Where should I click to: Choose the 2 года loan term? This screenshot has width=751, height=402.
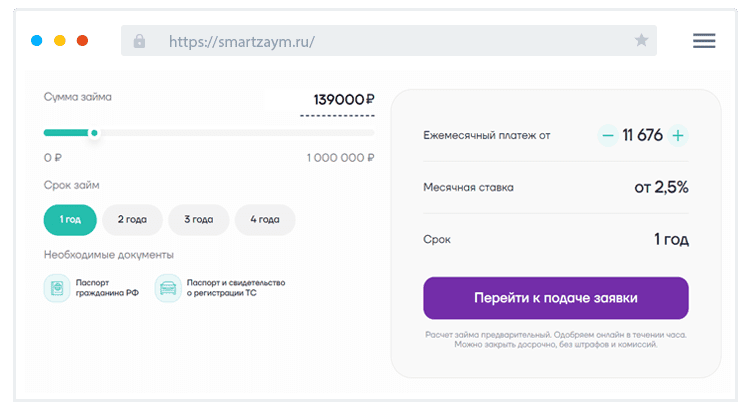point(132,219)
